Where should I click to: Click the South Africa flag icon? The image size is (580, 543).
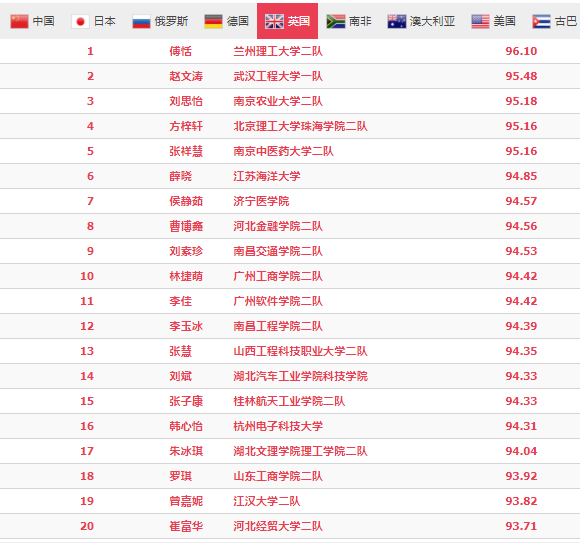(336, 21)
